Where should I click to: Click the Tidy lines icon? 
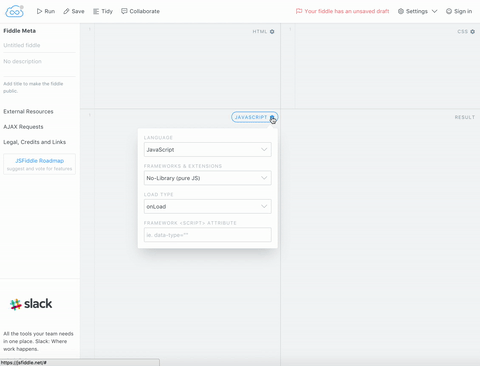96,11
